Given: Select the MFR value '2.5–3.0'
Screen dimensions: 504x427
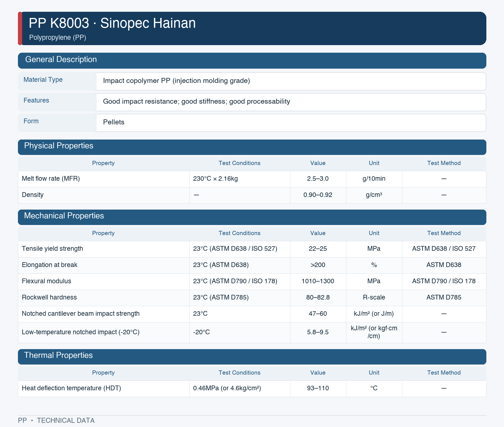Looking at the screenshot, I should tap(318, 178).
